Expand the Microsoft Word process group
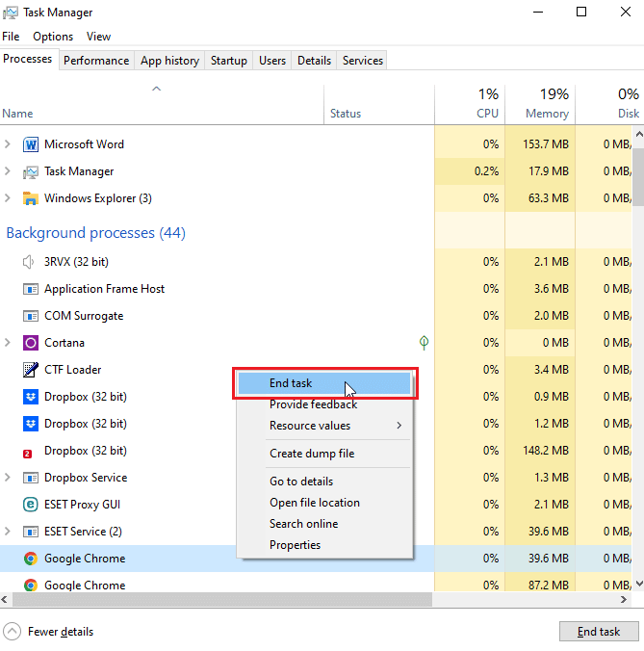Viewport: 644px width, 651px height. (x=7, y=144)
